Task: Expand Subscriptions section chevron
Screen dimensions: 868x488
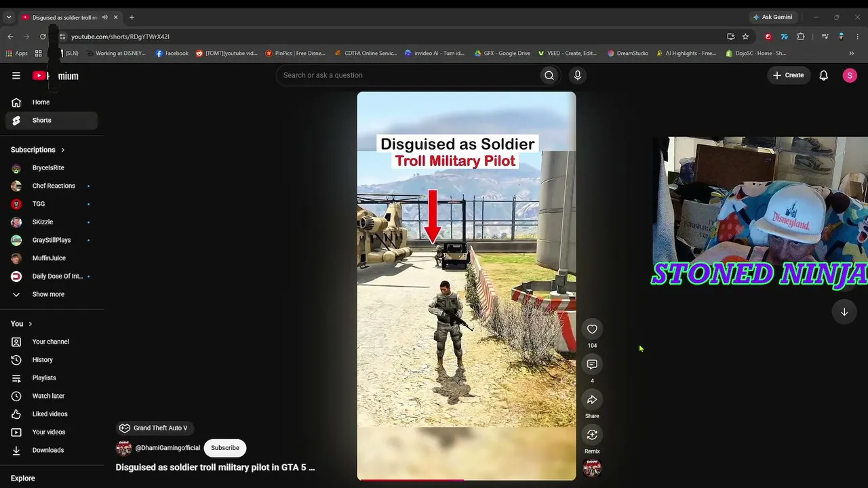Action: (x=62, y=150)
